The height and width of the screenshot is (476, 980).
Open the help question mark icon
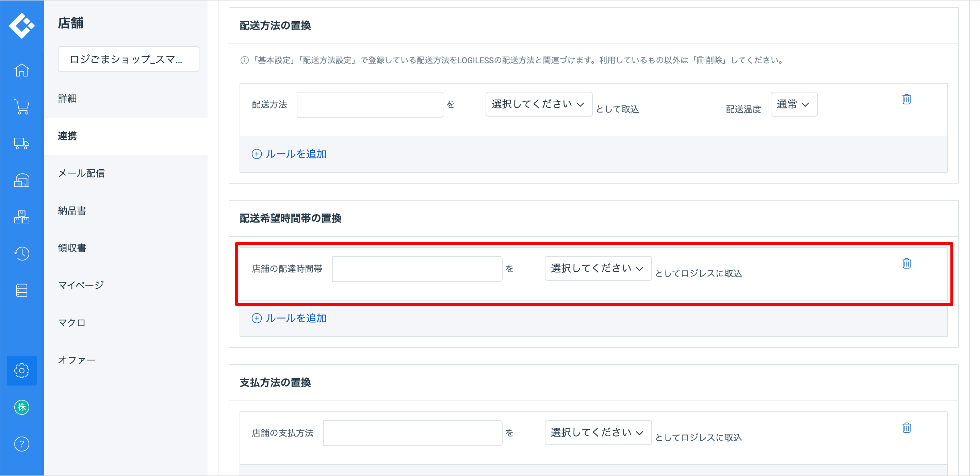[x=22, y=444]
